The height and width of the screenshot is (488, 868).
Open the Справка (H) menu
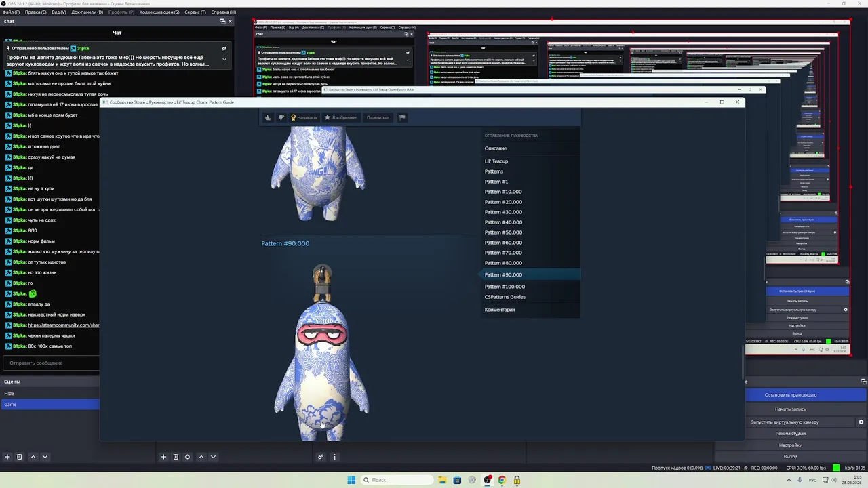pos(223,12)
